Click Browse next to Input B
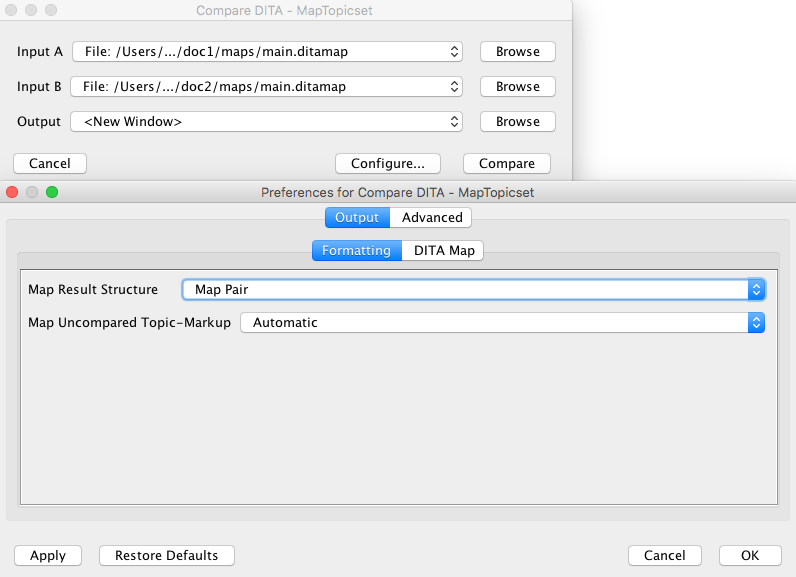796x577 pixels. point(517,87)
